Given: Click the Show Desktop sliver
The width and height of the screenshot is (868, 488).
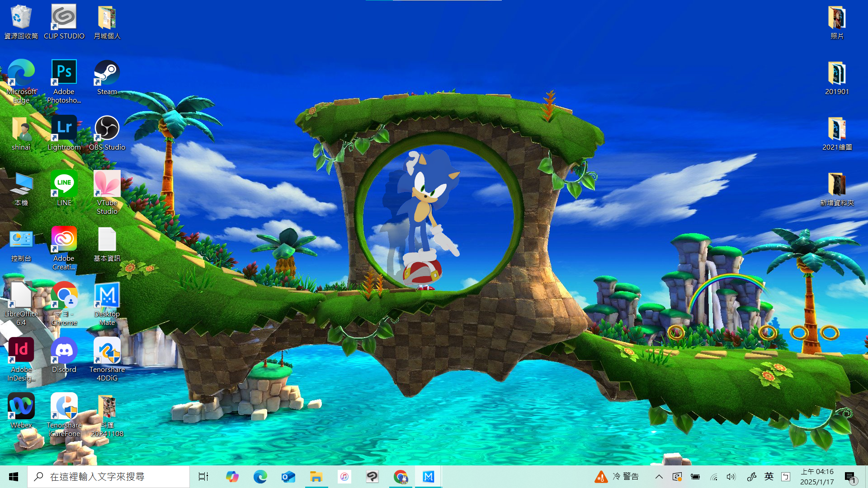Looking at the screenshot, I should pyautogui.click(x=866, y=477).
